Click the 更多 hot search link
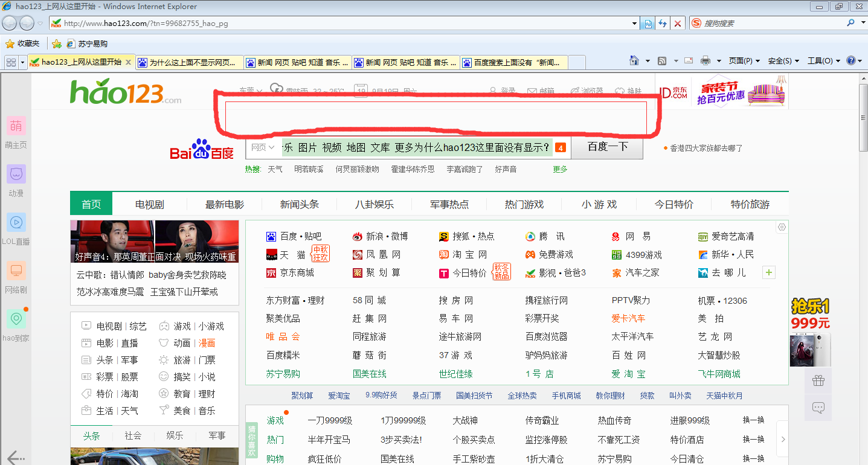Image resolution: width=868 pixels, height=465 pixels. pyautogui.click(x=560, y=169)
